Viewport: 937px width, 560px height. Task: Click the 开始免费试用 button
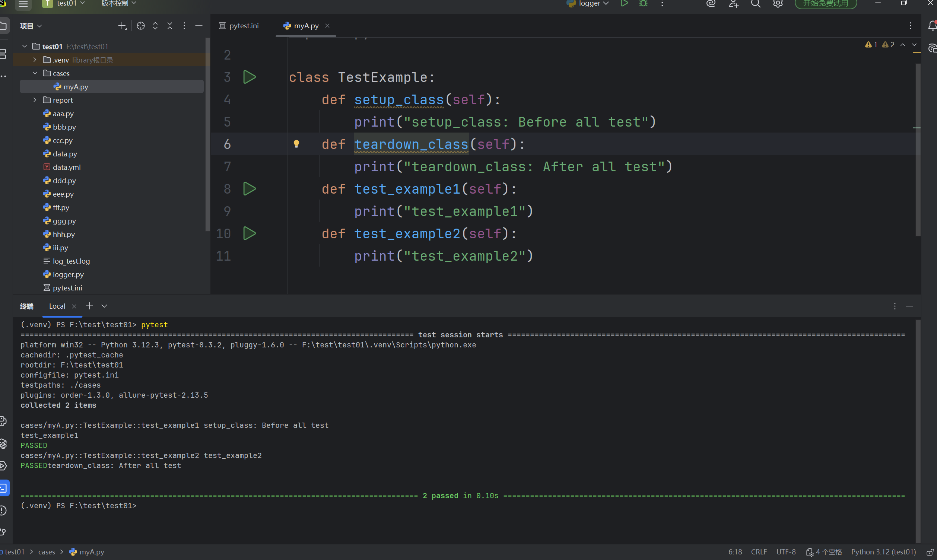pos(825,4)
